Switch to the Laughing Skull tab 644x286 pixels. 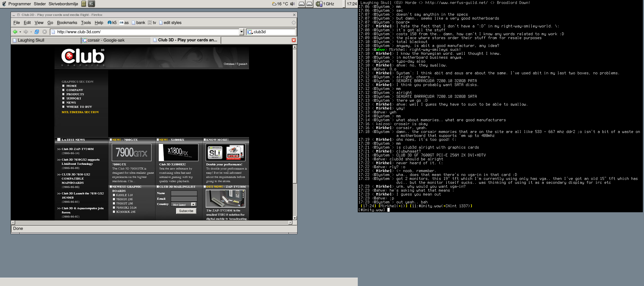pos(46,40)
